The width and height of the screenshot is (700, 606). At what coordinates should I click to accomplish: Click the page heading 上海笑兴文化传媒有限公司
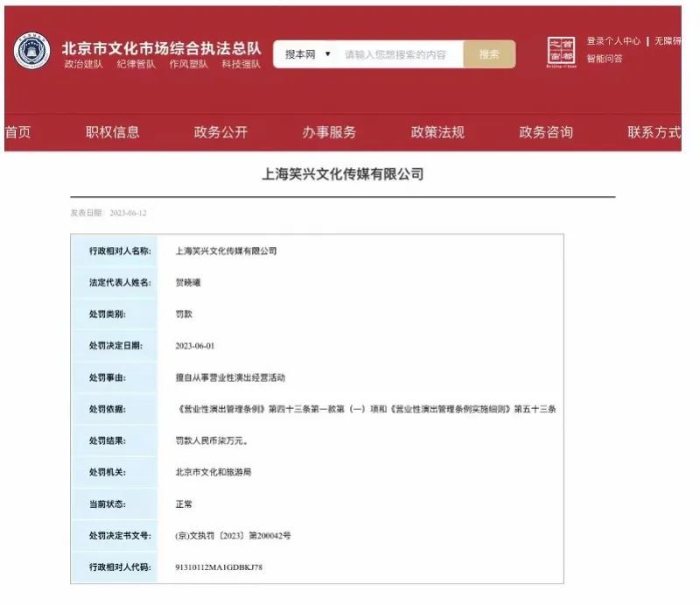click(x=343, y=174)
